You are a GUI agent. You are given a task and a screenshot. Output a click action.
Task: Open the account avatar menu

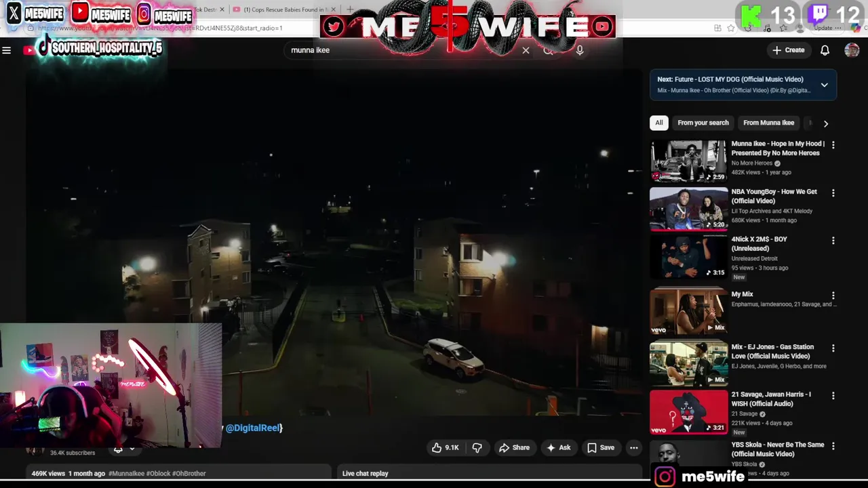coord(852,50)
